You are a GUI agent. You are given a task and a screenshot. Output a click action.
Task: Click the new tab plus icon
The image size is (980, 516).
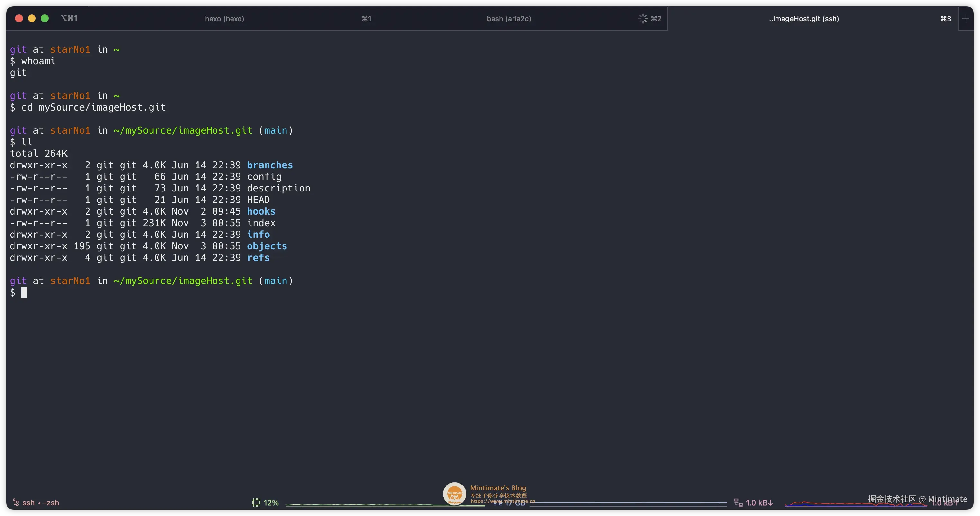click(x=966, y=19)
